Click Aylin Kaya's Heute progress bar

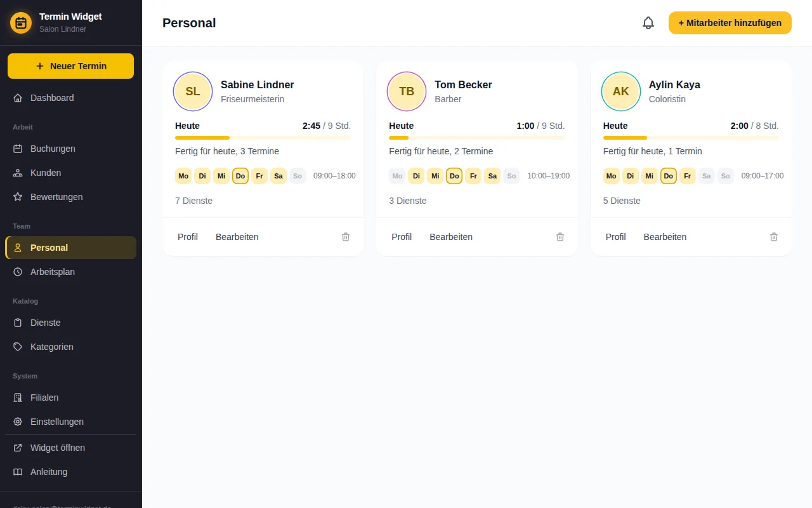[x=691, y=138]
